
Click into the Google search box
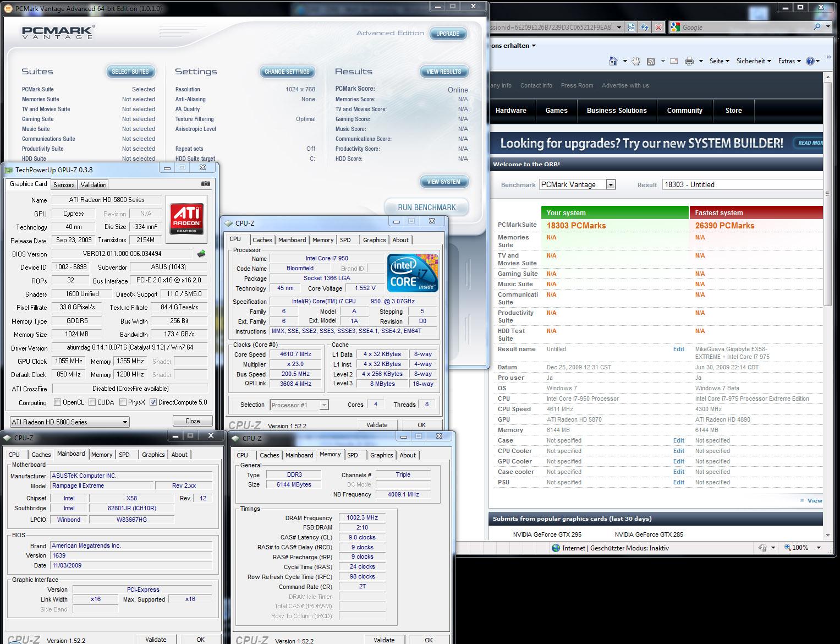click(745, 27)
